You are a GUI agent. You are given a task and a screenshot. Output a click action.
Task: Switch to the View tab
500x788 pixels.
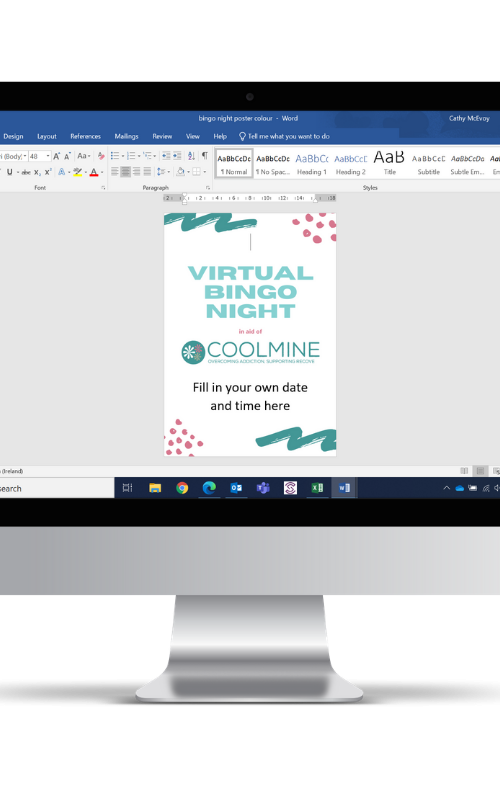[x=192, y=136]
